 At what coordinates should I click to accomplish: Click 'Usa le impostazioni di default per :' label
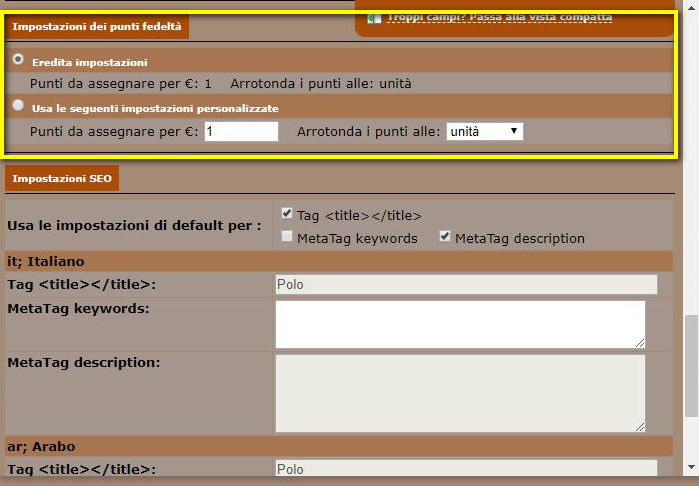[134, 226]
